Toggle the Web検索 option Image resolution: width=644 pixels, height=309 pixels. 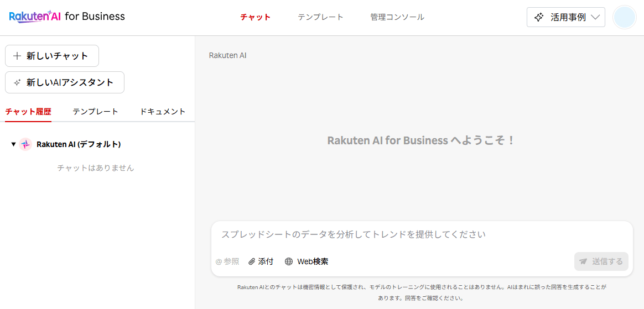click(307, 261)
